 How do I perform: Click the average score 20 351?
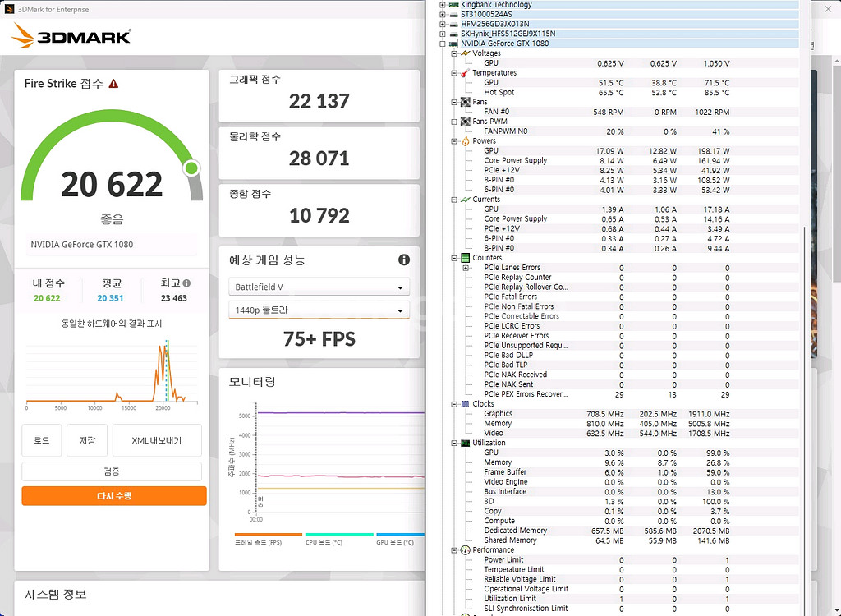coord(110,298)
